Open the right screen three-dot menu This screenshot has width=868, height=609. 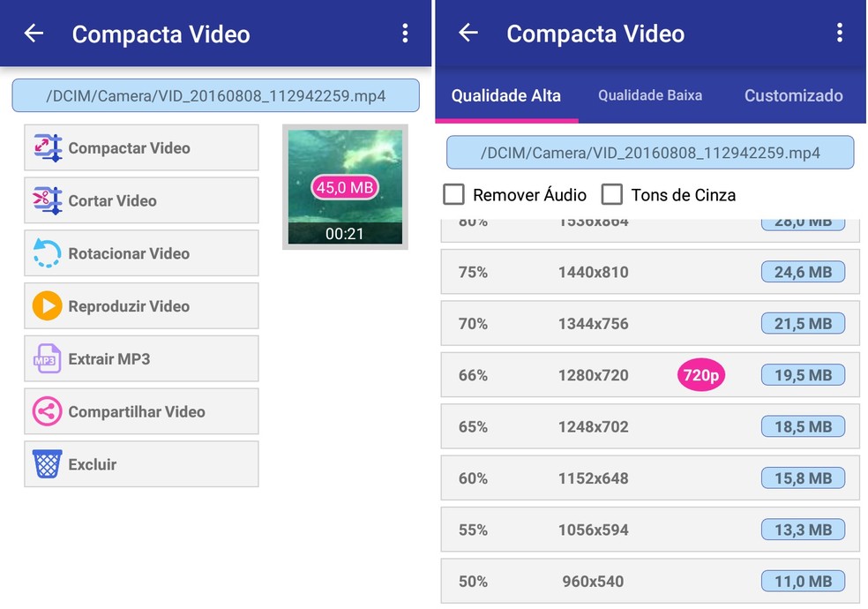click(x=840, y=33)
